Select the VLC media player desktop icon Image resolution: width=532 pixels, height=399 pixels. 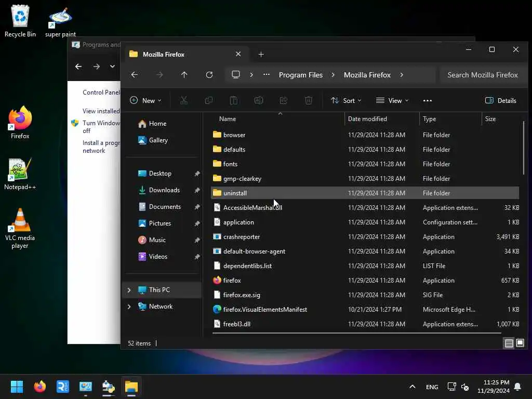20,229
